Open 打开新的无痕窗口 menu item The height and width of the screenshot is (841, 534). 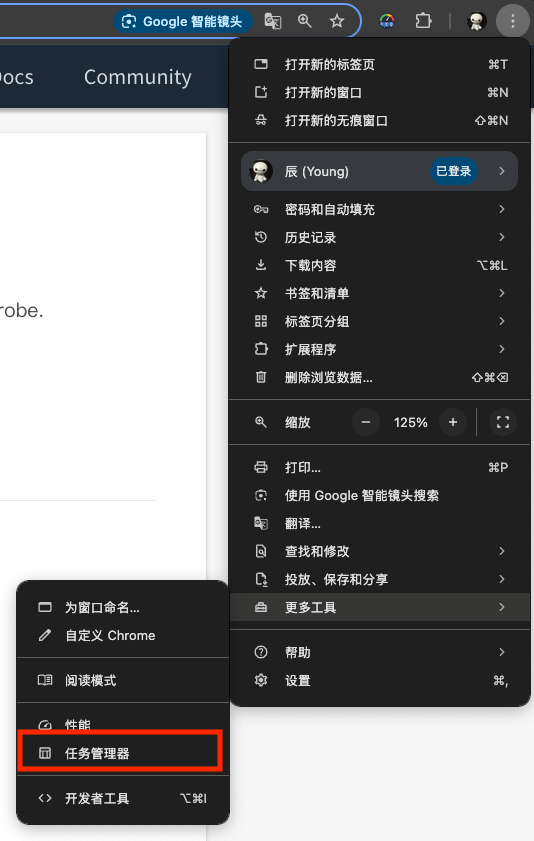tap(380, 120)
